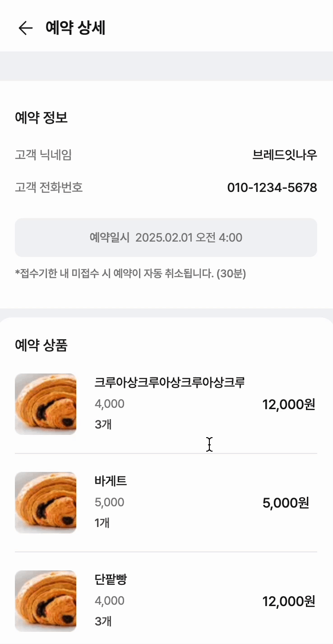Click the 고객 전화번호 label
Screen dimensions: 333x644
[x=49, y=187]
